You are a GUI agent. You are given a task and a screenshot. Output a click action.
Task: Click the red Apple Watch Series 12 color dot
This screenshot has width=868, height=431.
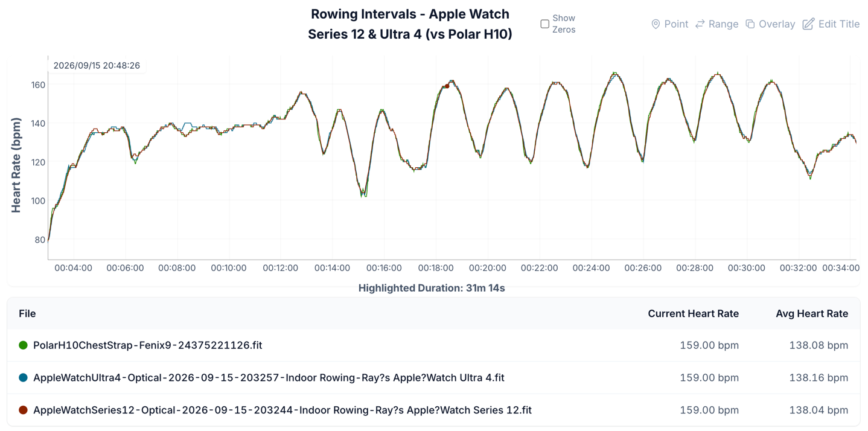pos(23,410)
